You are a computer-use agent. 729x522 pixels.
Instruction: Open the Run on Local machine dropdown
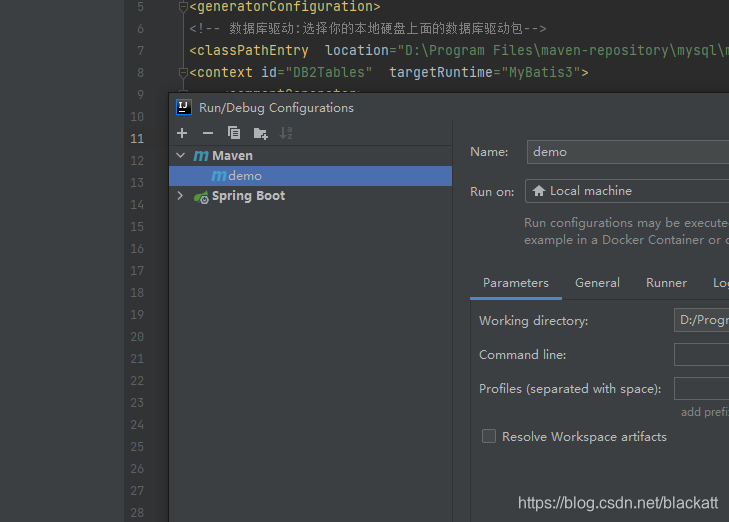pos(627,191)
